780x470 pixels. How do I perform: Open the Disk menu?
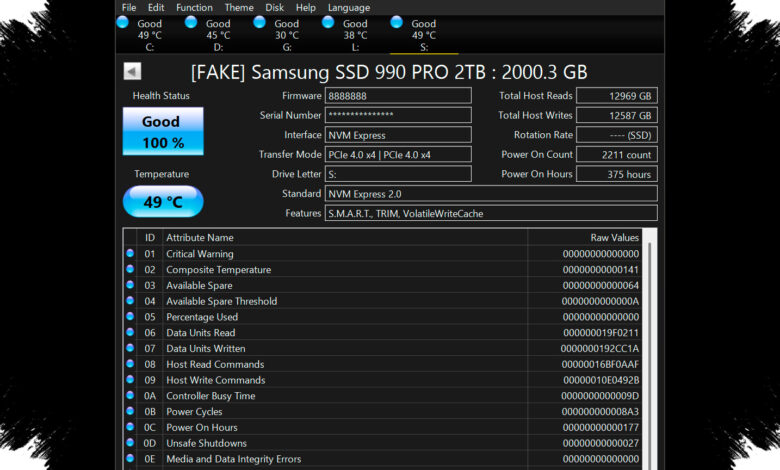274,7
